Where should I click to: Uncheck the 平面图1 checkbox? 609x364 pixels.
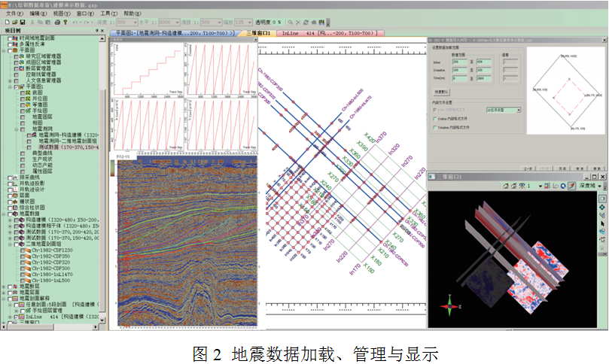(x=17, y=87)
